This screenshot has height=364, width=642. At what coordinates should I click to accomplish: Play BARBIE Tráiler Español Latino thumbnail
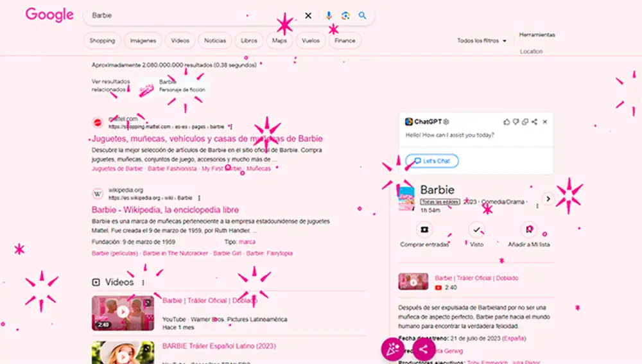point(123,352)
